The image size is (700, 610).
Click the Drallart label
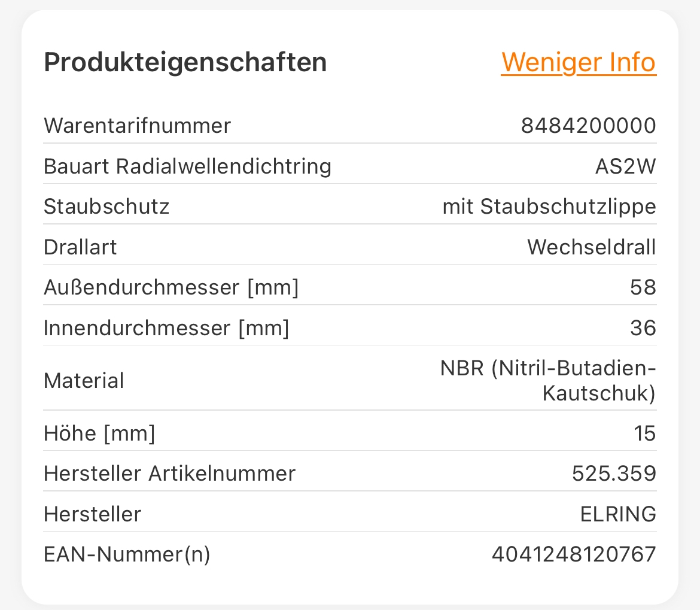pyautogui.click(x=80, y=247)
